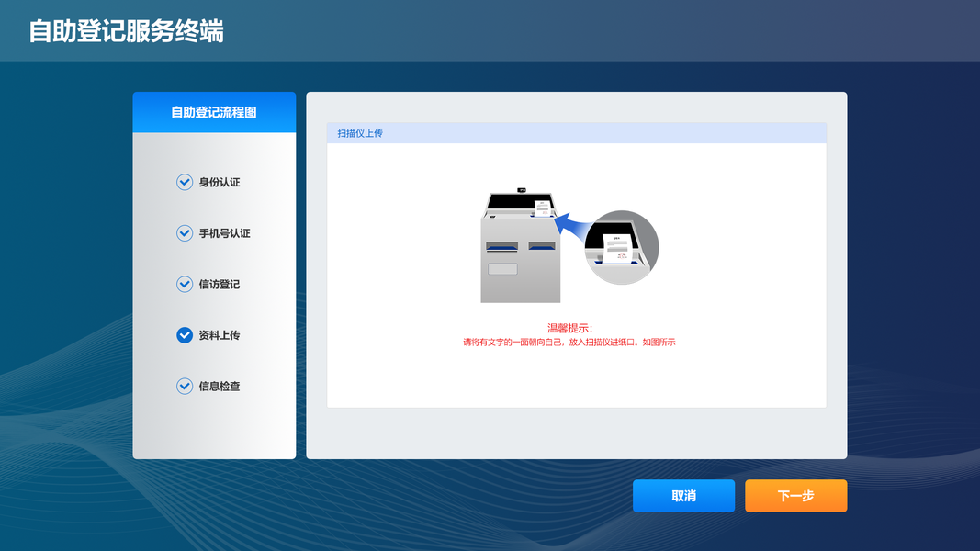Click the 扫描仪上传 section header
This screenshot has height=551, width=980.
576,133
